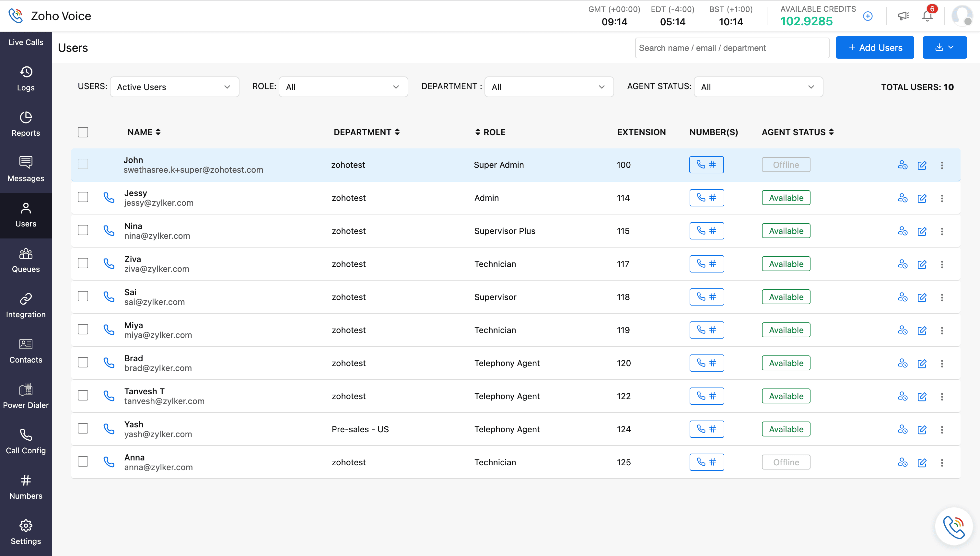Viewport: 980px width, 556px height.
Task: Toggle the select-all checkbox in header
Action: tap(83, 132)
